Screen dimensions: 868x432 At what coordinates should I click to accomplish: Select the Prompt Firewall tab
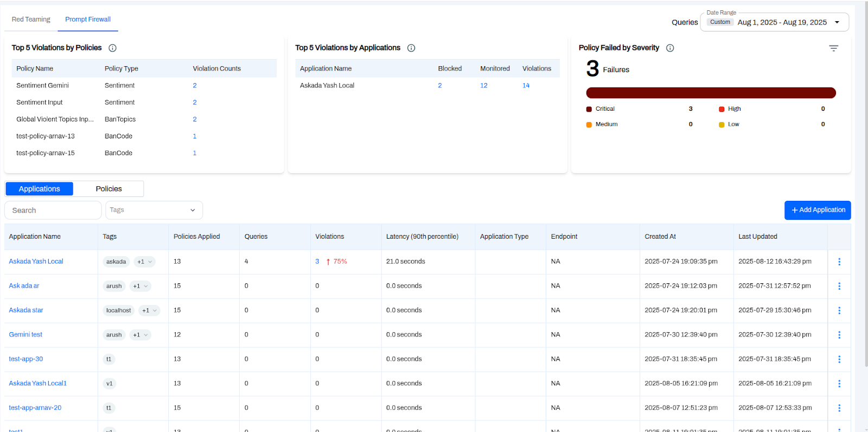coord(88,20)
